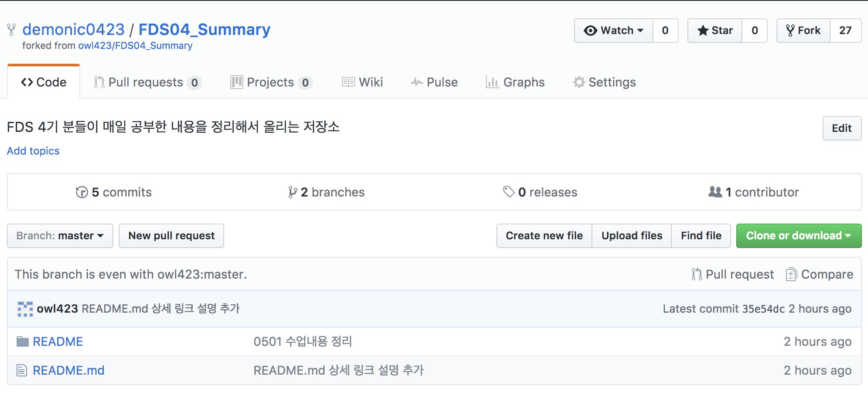Click the Compare link

[820, 274]
